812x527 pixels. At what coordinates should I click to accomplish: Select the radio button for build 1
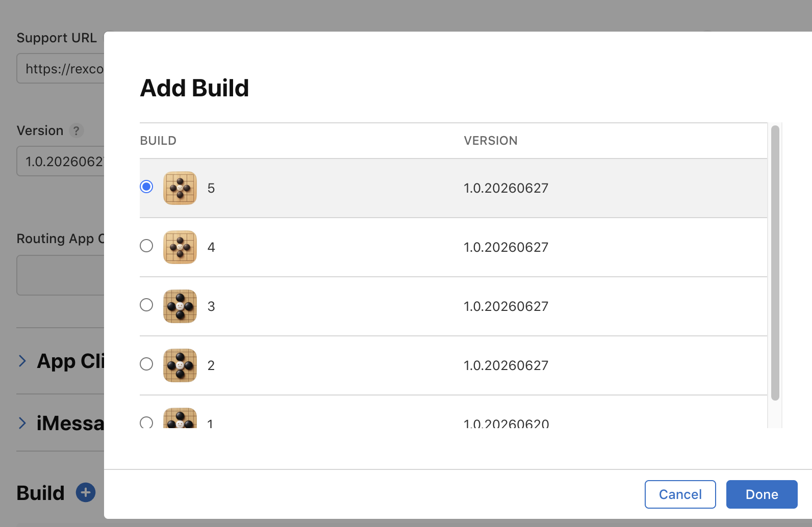(146, 423)
